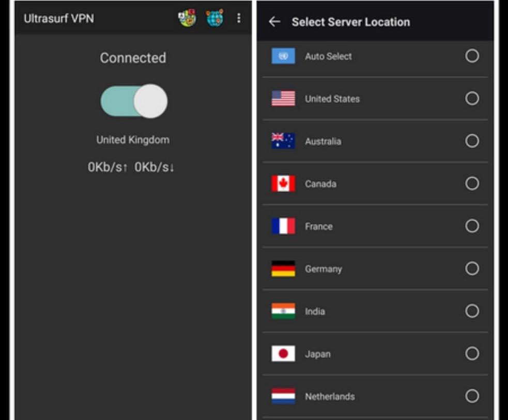Tap the United Kingdom location label
Viewport: 508px width, 420px height.
coord(132,139)
